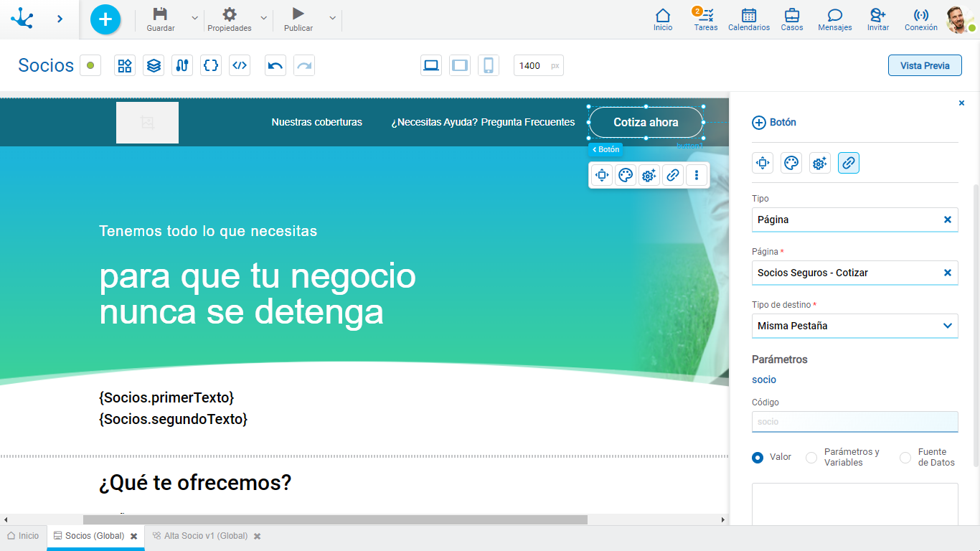
Task: Open the layers stack icon
Action: (x=154, y=65)
